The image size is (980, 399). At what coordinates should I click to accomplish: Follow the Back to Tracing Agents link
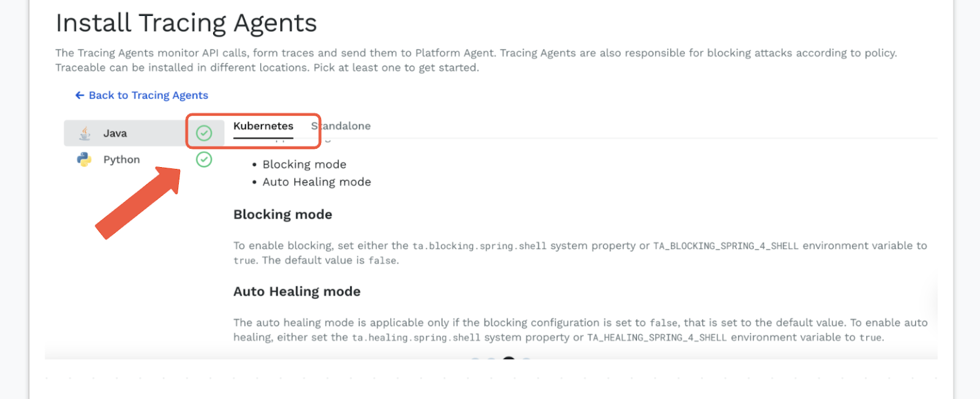[x=148, y=95]
